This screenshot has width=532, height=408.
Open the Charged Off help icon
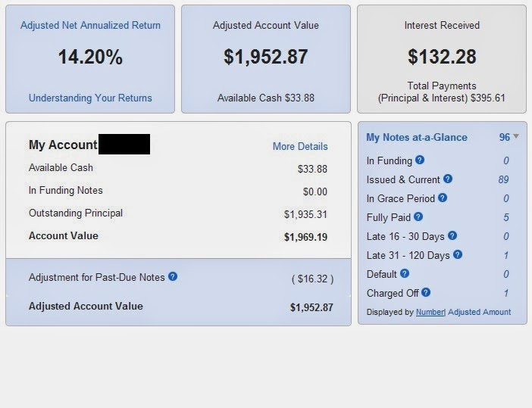[426, 292]
